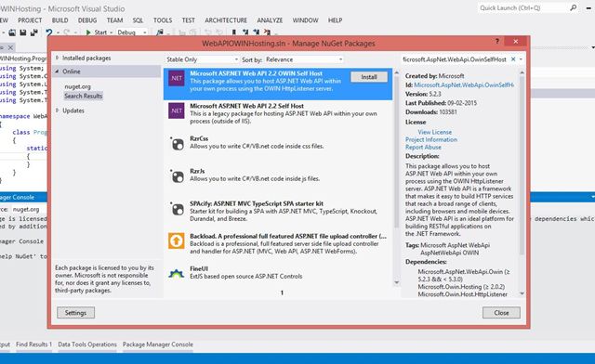This screenshot has width=595, height=364.
Task: Install the OWIN Self Host package
Action: tap(369, 77)
